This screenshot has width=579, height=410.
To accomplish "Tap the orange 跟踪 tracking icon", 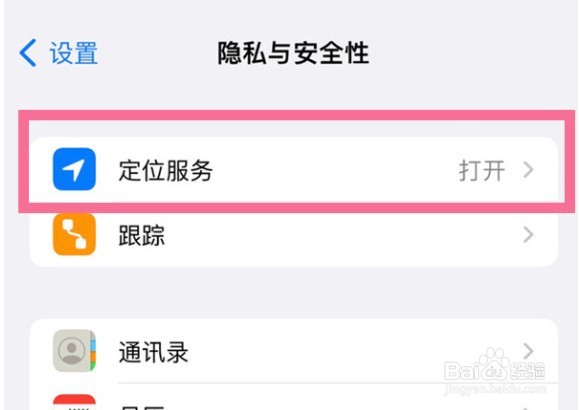I will coord(74,234).
